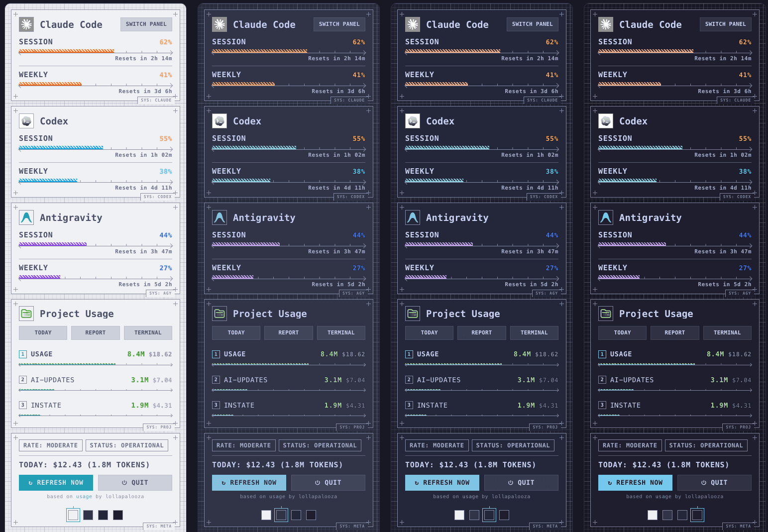Click the 'SYS: CODEX' tag in the rightmost panel
The height and width of the screenshot is (532, 768).
(x=737, y=197)
